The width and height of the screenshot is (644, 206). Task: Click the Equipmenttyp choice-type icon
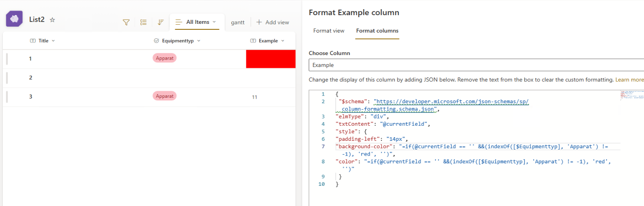pyautogui.click(x=156, y=41)
